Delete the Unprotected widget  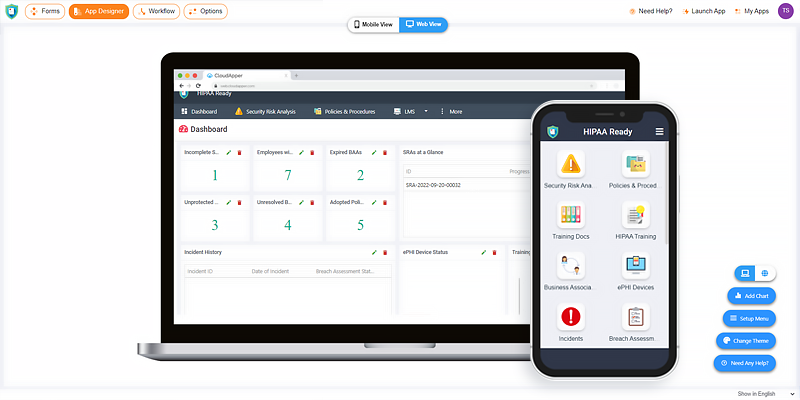coord(239,203)
